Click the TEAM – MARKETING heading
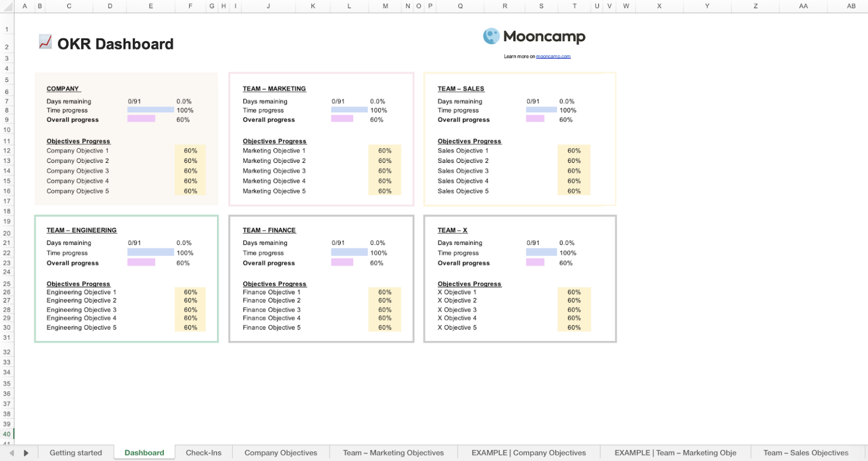 click(x=274, y=89)
